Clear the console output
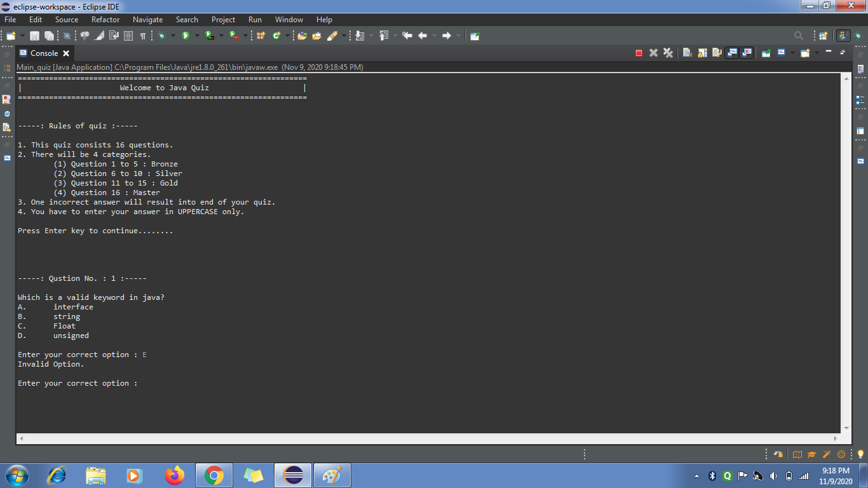The image size is (868, 488). pyautogui.click(x=687, y=52)
